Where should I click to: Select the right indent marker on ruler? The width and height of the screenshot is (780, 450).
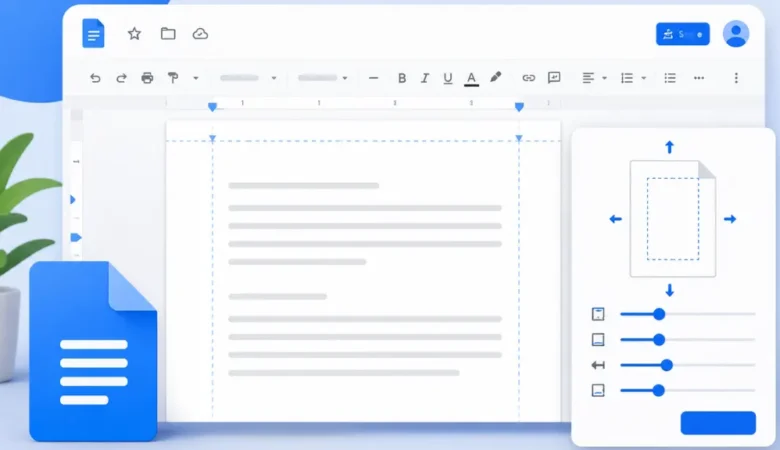coord(519,107)
